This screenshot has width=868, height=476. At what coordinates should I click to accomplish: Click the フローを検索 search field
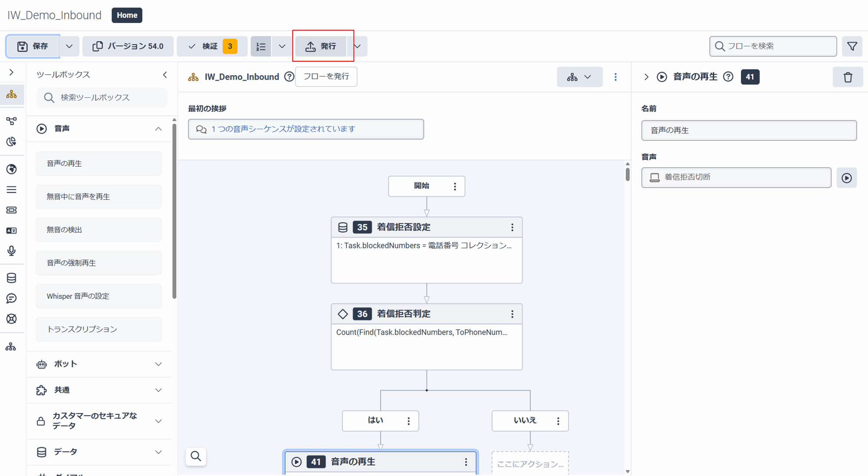773,46
